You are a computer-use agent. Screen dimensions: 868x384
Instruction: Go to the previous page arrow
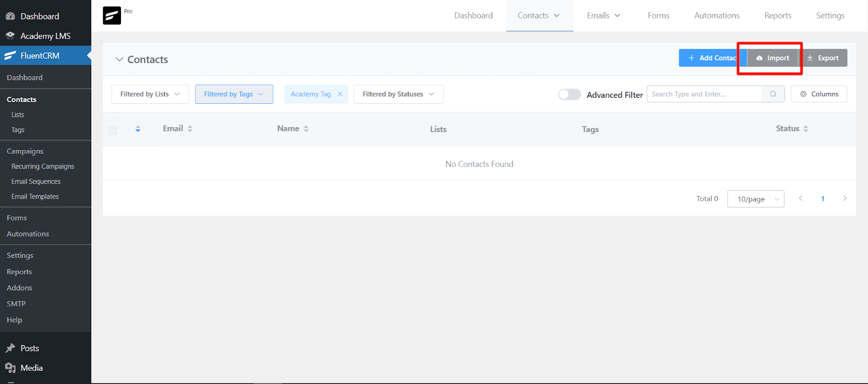point(801,198)
